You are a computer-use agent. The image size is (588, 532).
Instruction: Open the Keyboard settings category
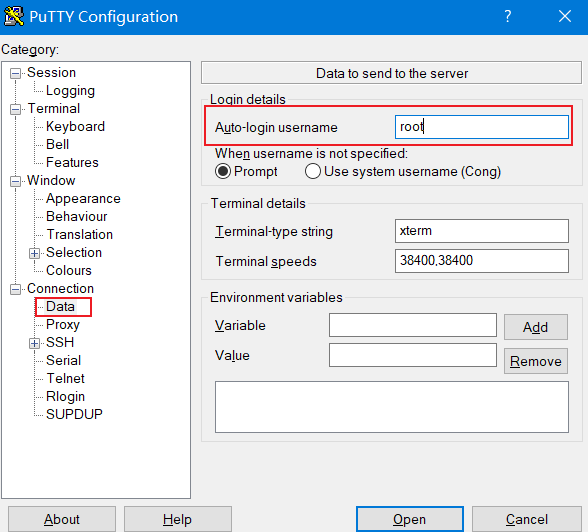click(x=75, y=126)
